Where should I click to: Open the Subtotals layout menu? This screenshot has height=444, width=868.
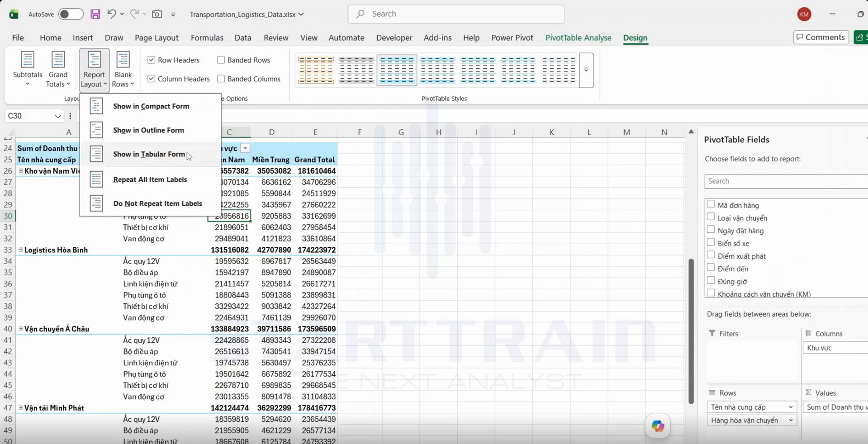coord(28,69)
